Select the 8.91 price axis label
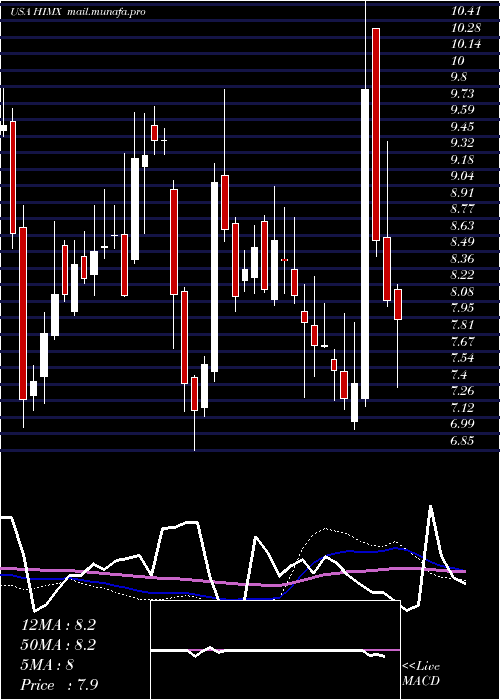The height and width of the screenshot is (700, 500). coord(463,193)
